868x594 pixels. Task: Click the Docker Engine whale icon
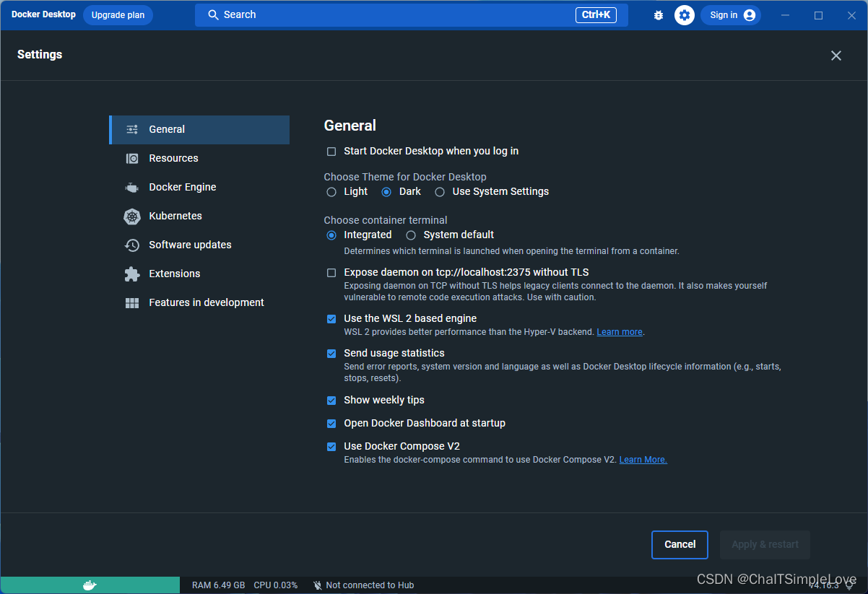click(x=132, y=188)
